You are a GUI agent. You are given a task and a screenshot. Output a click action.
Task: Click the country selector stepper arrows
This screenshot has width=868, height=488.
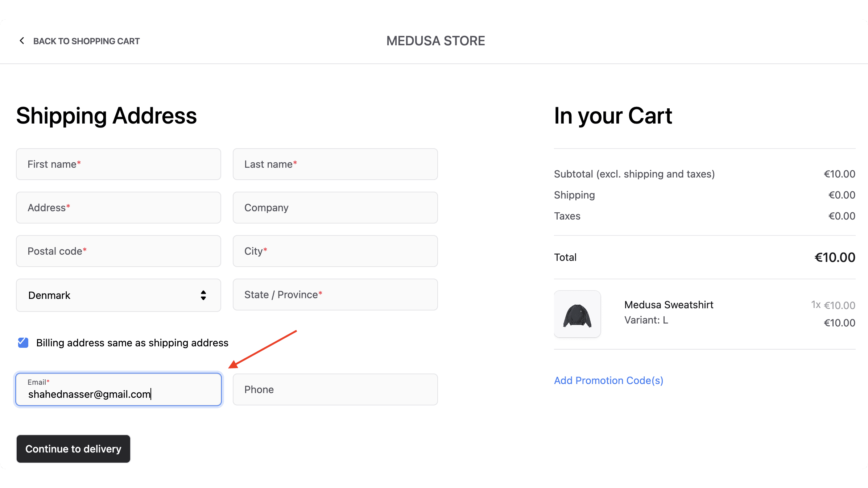click(203, 295)
